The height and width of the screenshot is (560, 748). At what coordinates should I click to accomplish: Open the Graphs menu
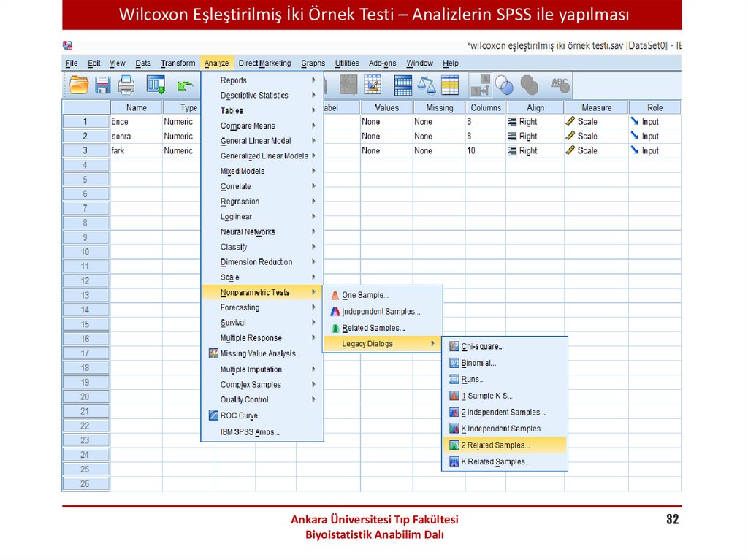click(x=313, y=64)
